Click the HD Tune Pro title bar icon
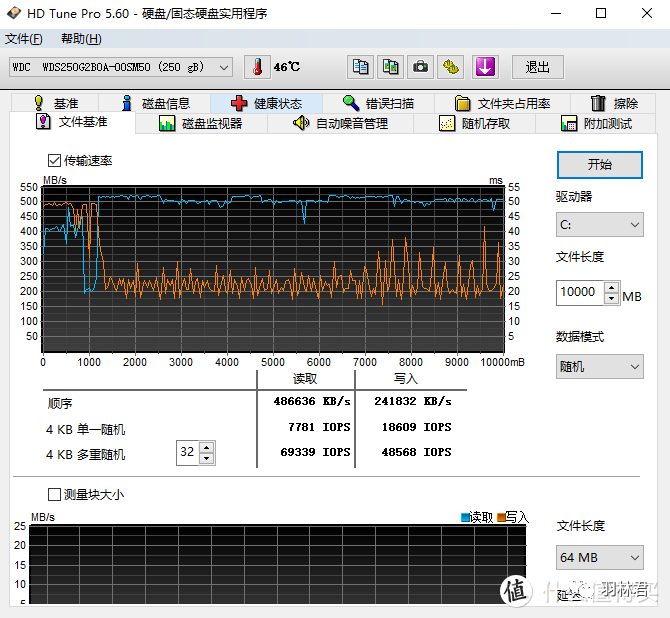This screenshot has height=618, width=670. coord(14,13)
